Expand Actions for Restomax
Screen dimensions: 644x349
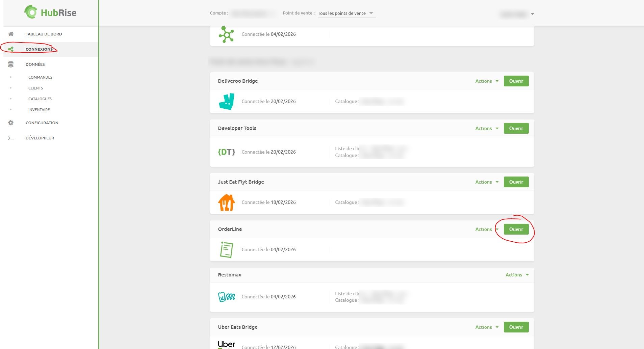[517, 275]
